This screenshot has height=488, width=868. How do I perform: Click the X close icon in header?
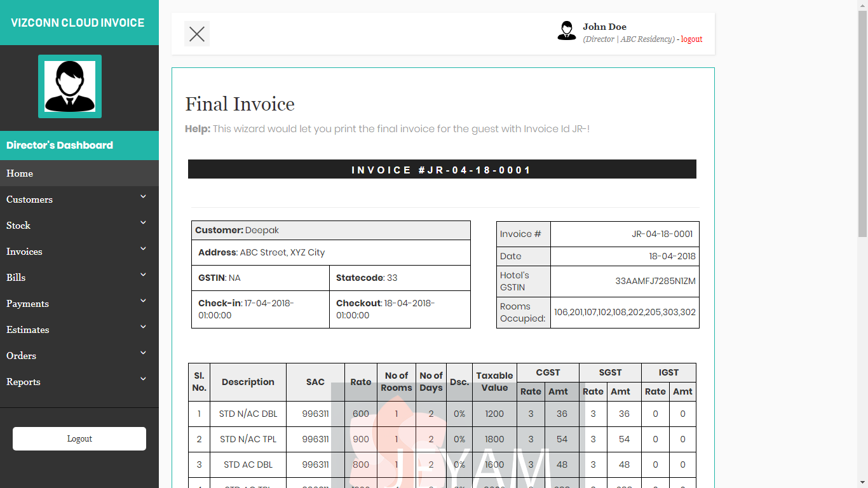pyautogui.click(x=197, y=34)
